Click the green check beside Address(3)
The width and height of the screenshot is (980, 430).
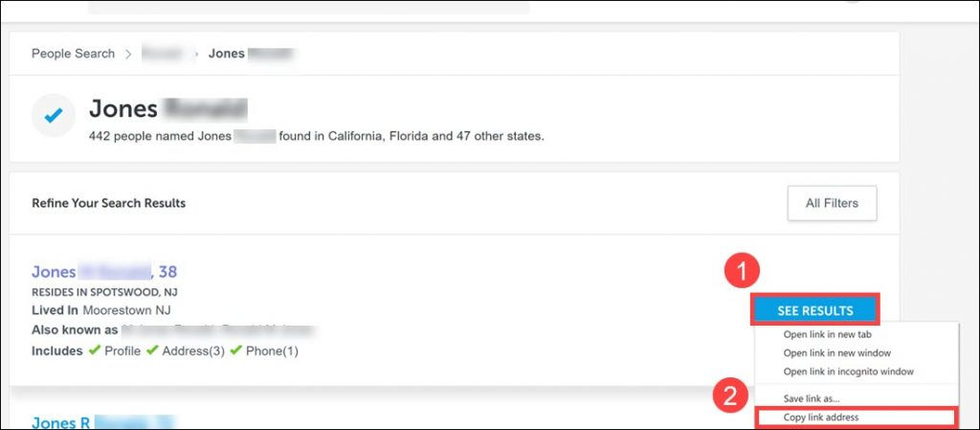(152, 351)
